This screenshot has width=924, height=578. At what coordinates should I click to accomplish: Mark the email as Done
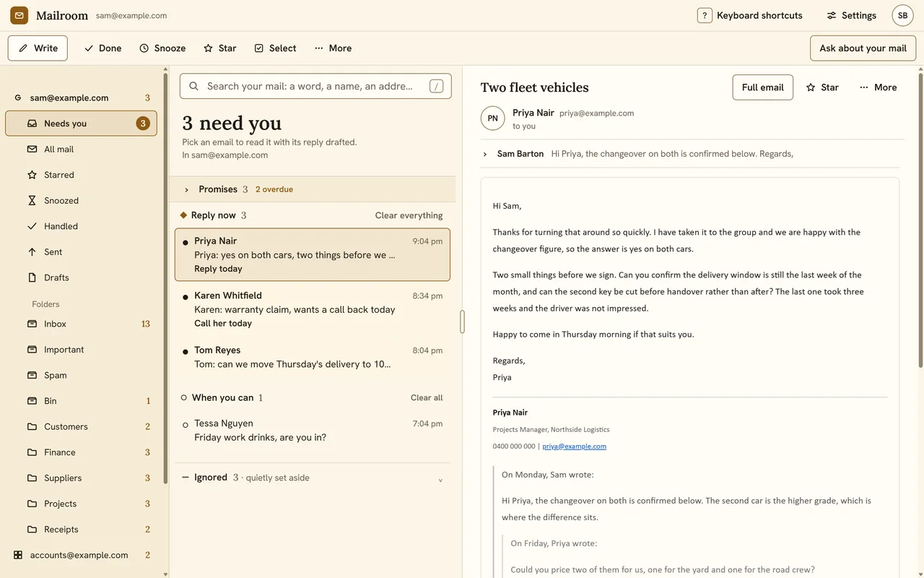(103, 48)
